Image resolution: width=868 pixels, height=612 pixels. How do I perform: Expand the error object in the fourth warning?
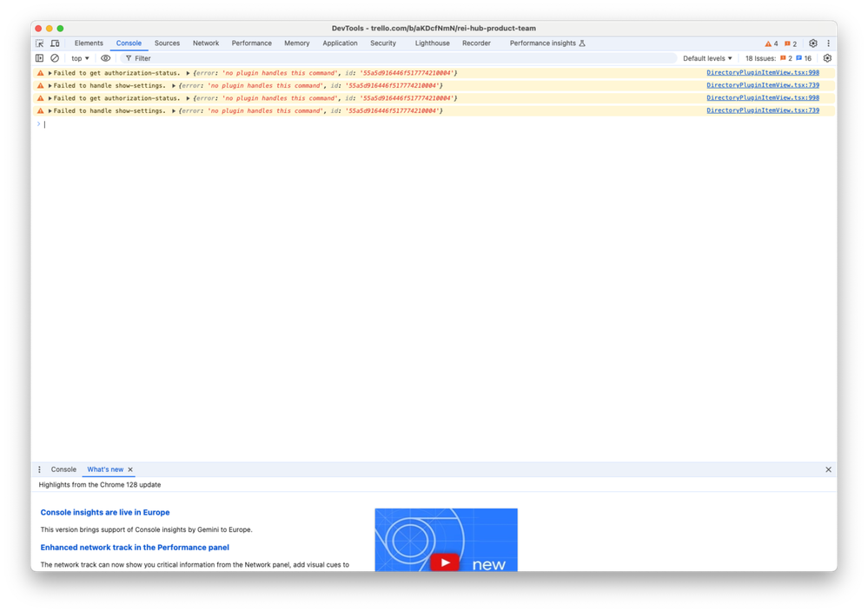point(174,110)
